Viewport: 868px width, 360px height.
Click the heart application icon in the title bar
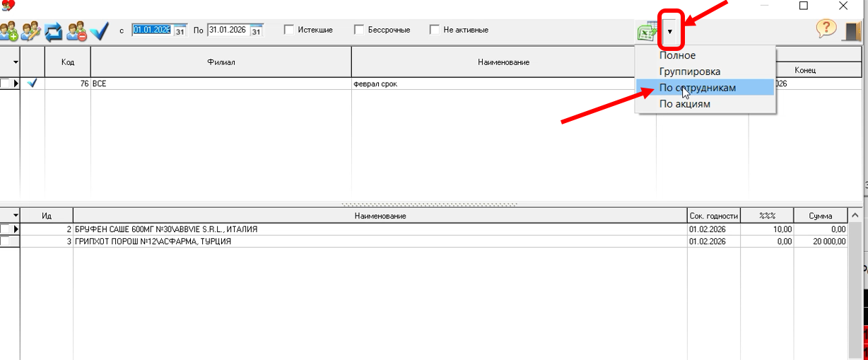(8, 6)
